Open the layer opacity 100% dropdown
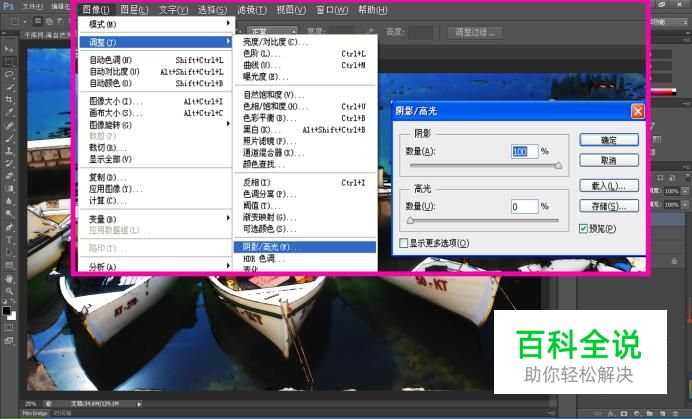This screenshot has height=419, width=692. 684,191
